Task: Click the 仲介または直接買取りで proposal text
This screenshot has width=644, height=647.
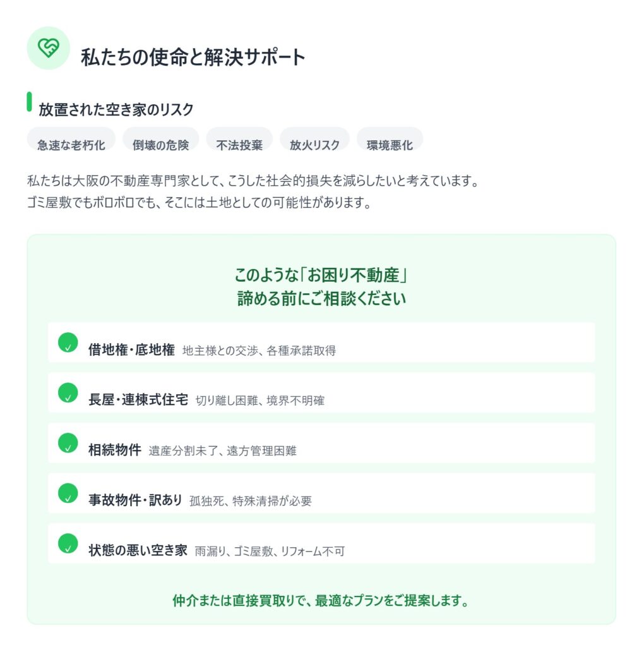Action: coord(321,600)
